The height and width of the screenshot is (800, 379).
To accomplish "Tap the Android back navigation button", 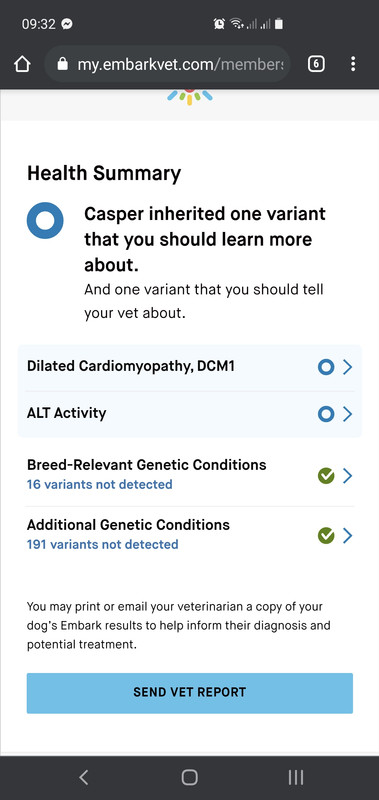I will point(84,777).
